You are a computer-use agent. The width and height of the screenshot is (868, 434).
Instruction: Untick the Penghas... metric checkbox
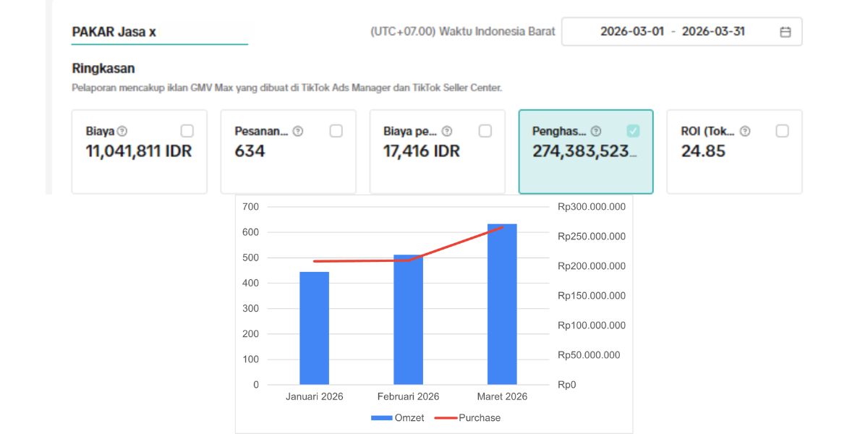(x=633, y=131)
